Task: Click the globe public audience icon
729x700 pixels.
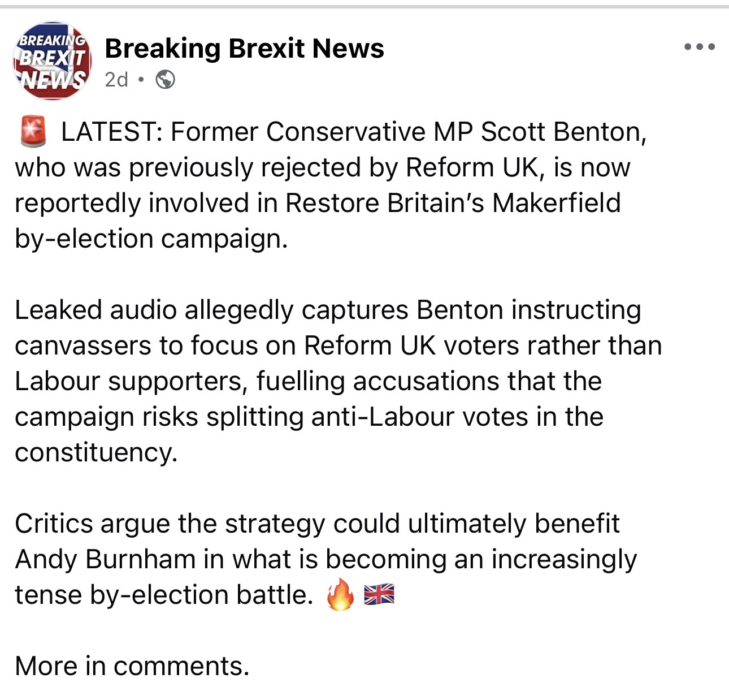Action: click(165, 80)
